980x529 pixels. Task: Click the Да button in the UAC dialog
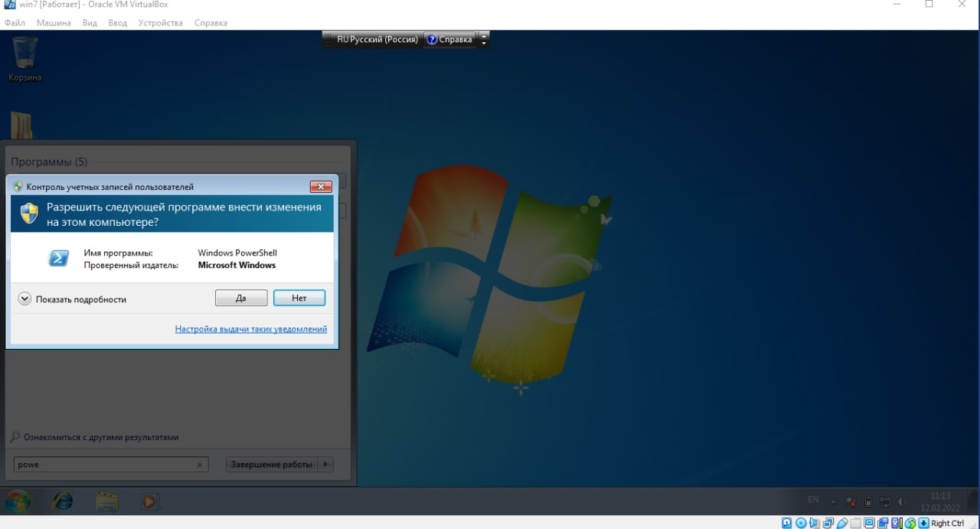click(x=241, y=298)
